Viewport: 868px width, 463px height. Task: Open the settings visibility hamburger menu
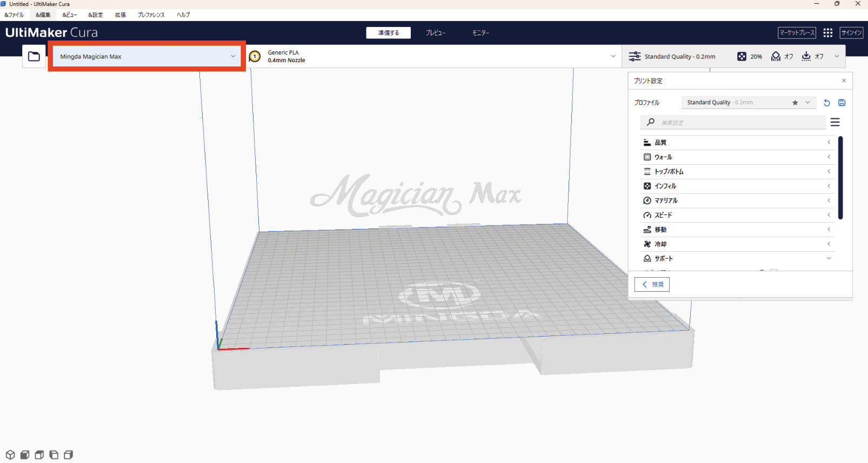(835, 123)
